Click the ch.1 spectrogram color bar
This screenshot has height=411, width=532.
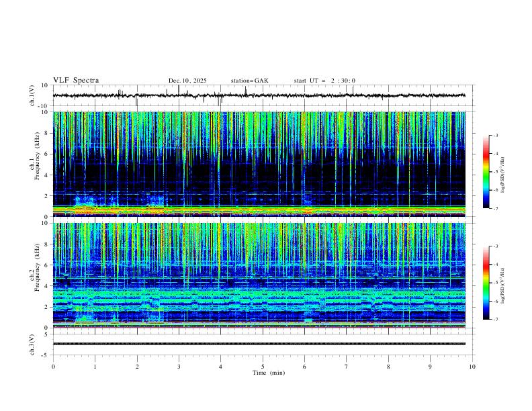point(486,172)
